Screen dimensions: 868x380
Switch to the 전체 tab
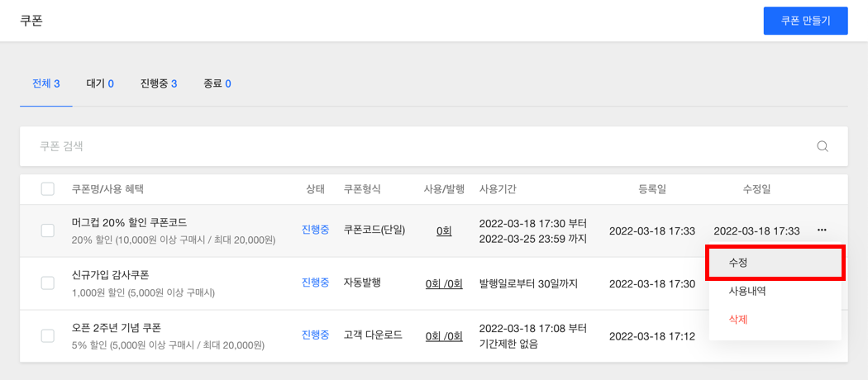(46, 83)
